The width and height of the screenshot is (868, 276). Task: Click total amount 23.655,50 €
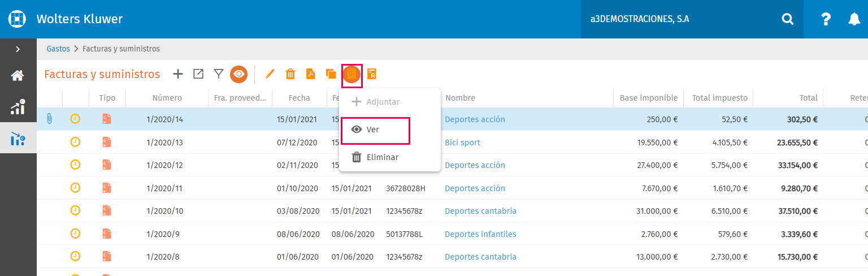(x=797, y=143)
